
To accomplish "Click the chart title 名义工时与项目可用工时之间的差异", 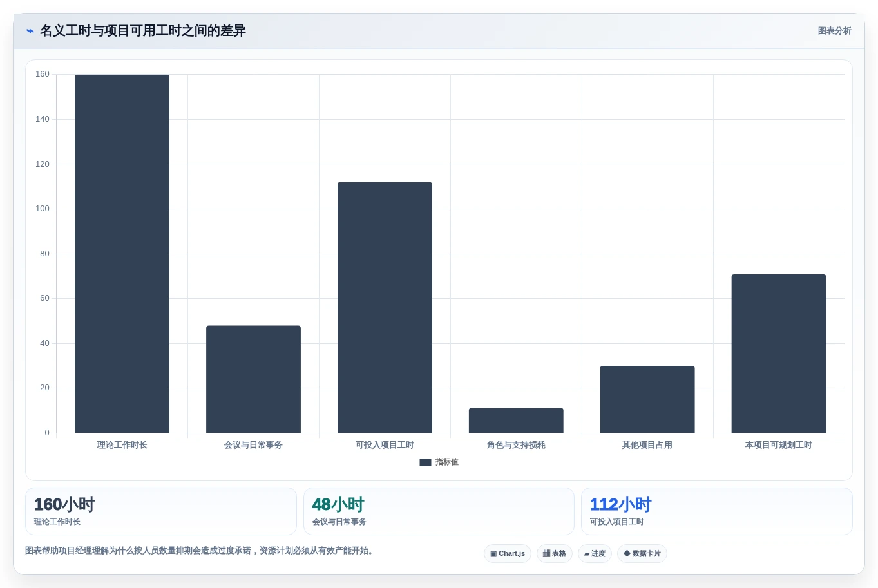I will click(143, 31).
